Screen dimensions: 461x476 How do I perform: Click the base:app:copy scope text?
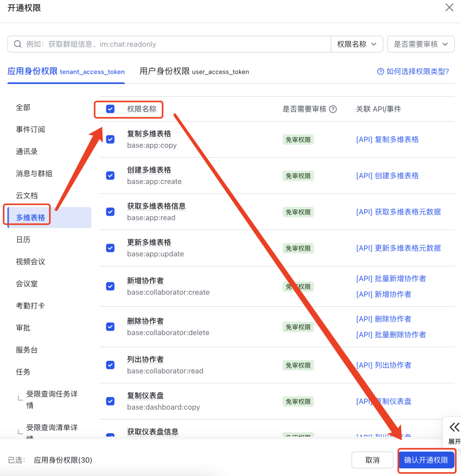click(x=152, y=145)
